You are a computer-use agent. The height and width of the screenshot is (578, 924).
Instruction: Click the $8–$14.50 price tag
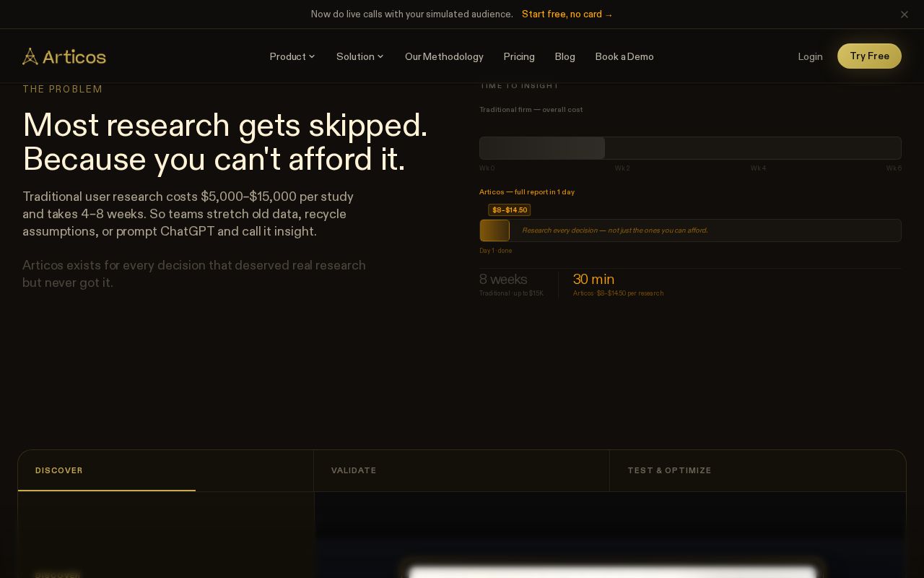[510, 210]
